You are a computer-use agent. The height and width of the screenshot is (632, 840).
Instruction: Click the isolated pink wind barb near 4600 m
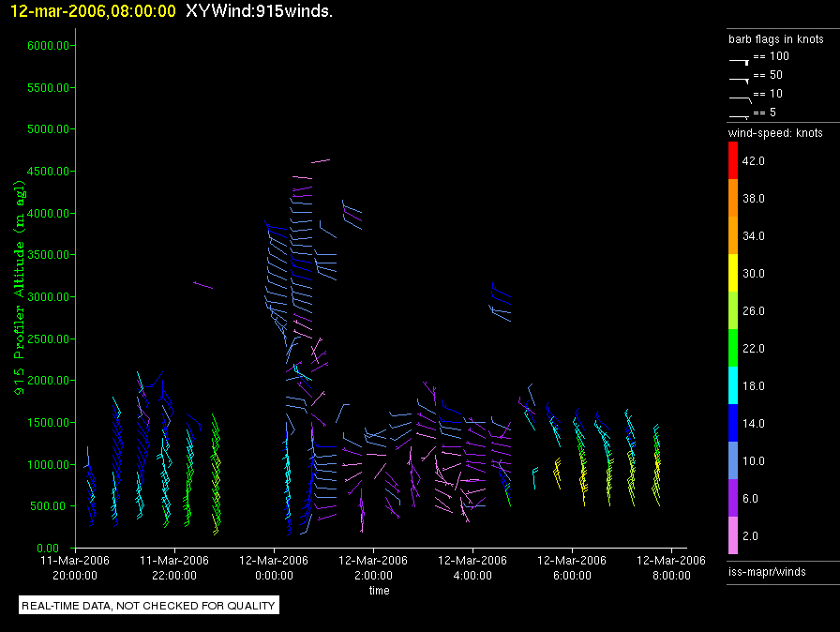tap(321, 160)
